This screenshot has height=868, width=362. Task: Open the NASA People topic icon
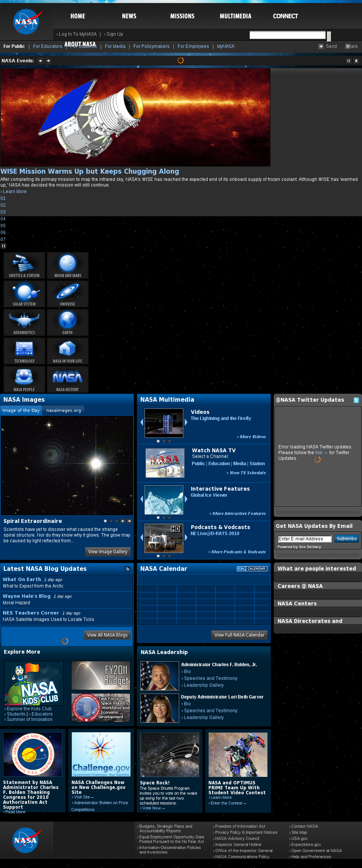(x=24, y=379)
